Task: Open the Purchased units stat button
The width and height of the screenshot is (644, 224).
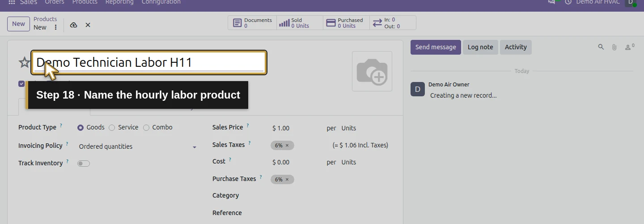Action: pyautogui.click(x=346, y=23)
